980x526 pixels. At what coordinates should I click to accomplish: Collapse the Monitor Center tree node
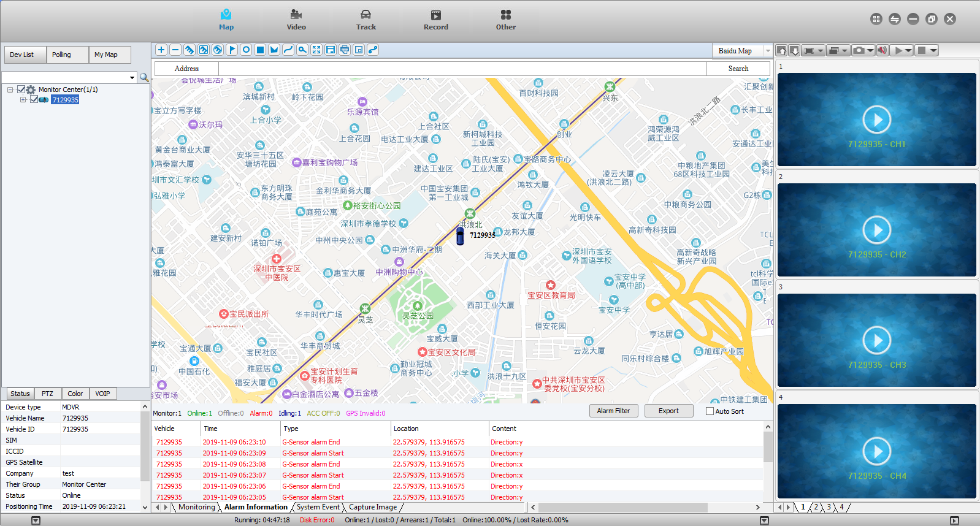(x=10, y=90)
